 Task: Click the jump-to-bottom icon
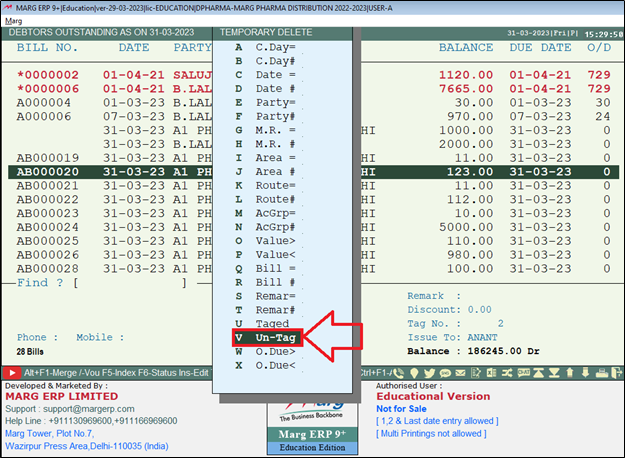(x=554, y=373)
